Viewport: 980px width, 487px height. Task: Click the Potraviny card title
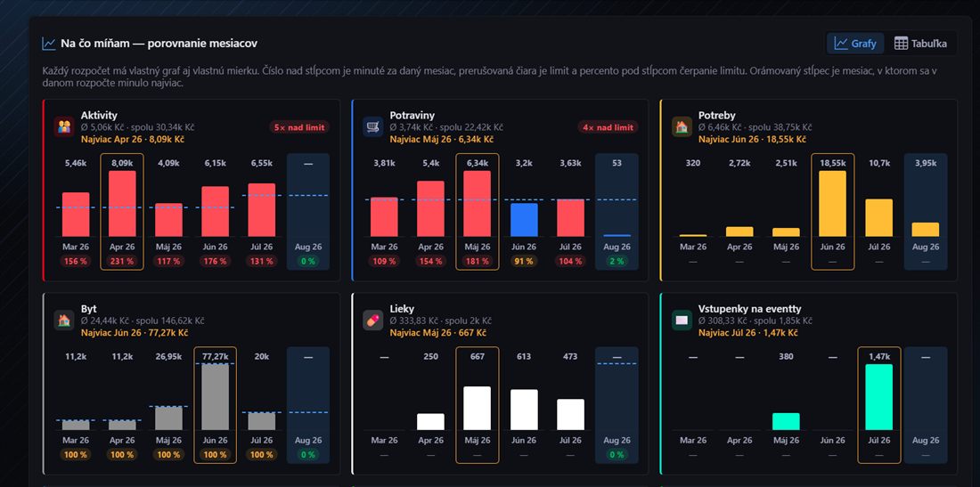coord(412,116)
